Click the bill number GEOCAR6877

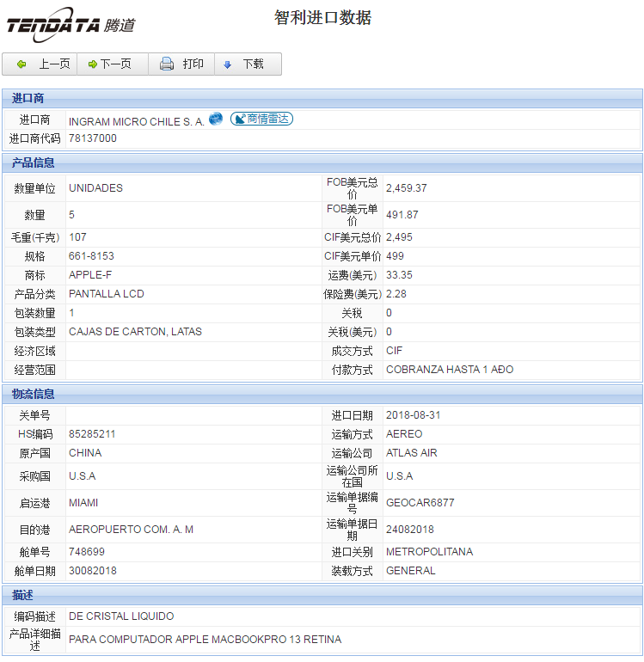(420, 503)
